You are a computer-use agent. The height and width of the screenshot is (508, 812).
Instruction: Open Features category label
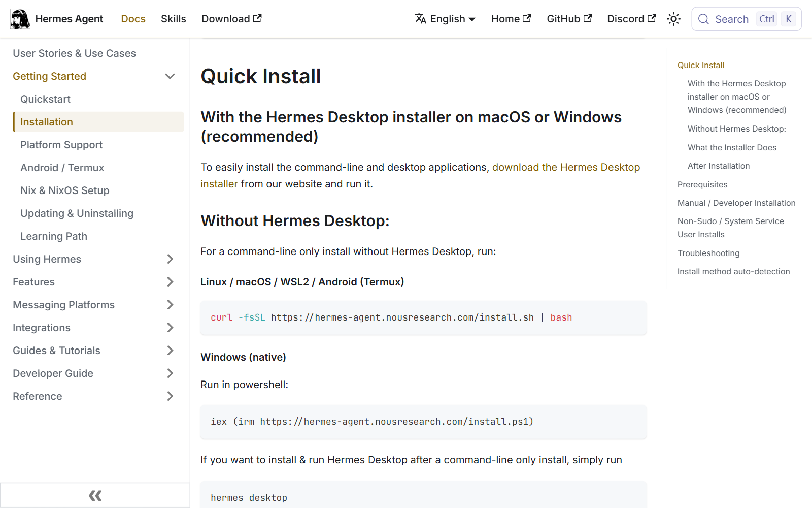[33, 282]
